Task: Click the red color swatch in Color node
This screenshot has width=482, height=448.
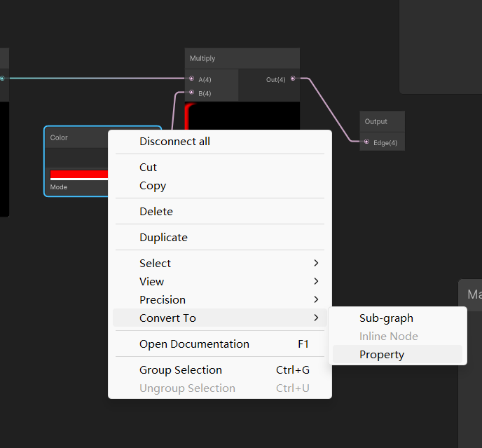Action: pyautogui.click(x=78, y=174)
